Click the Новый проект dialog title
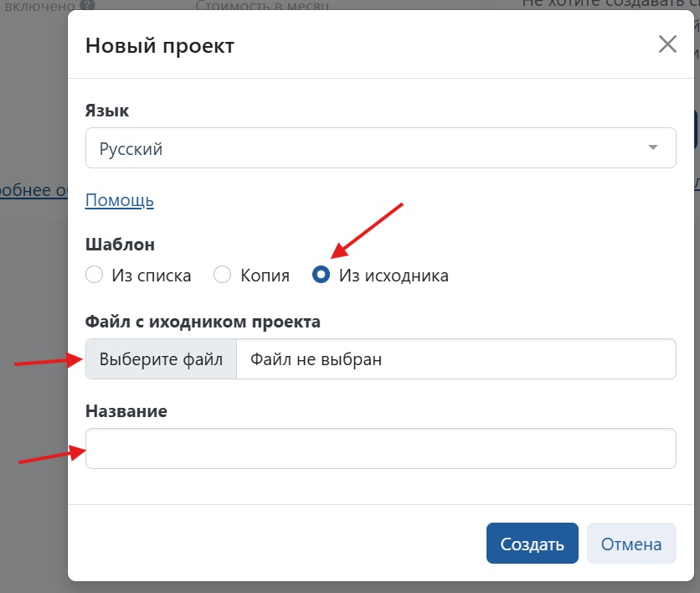Screen dimensions: 700x593 160,45
